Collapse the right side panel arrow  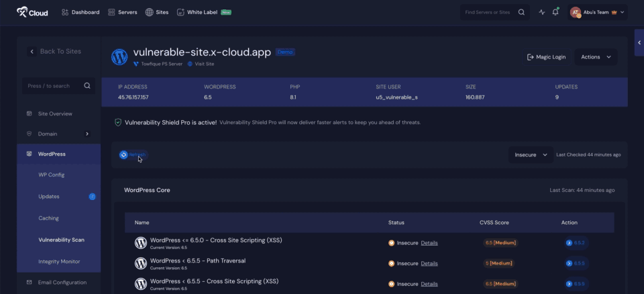(639, 42)
